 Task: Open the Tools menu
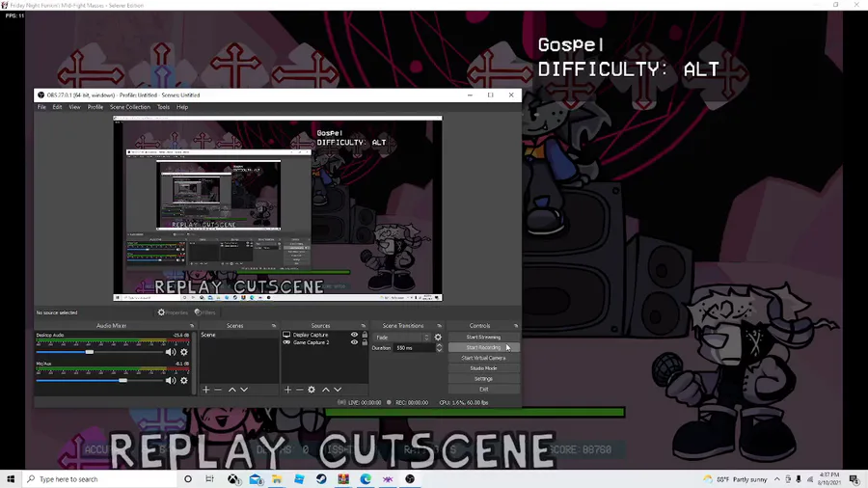click(x=163, y=107)
